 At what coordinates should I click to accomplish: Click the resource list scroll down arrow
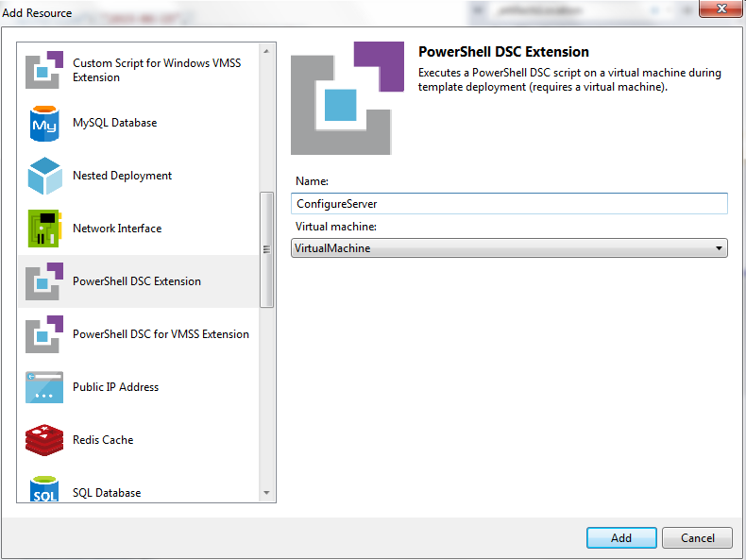pyautogui.click(x=266, y=493)
